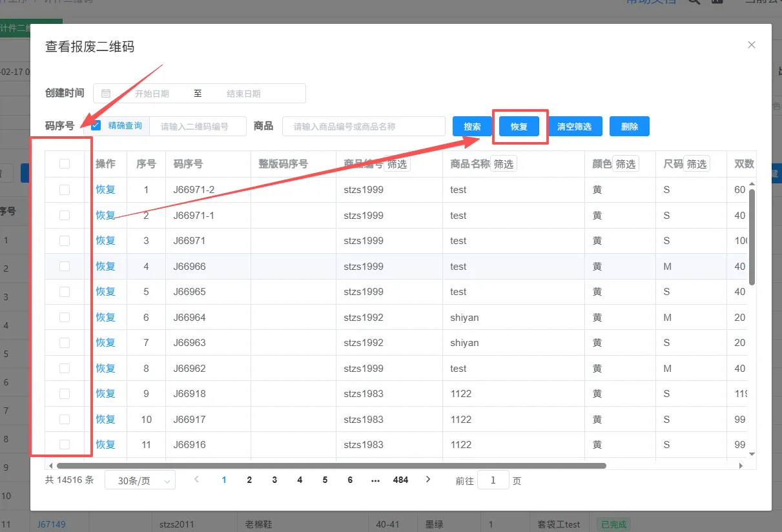The height and width of the screenshot is (532, 782).
Task: Click 恢复 link in row J66966
Action: (105, 266)
